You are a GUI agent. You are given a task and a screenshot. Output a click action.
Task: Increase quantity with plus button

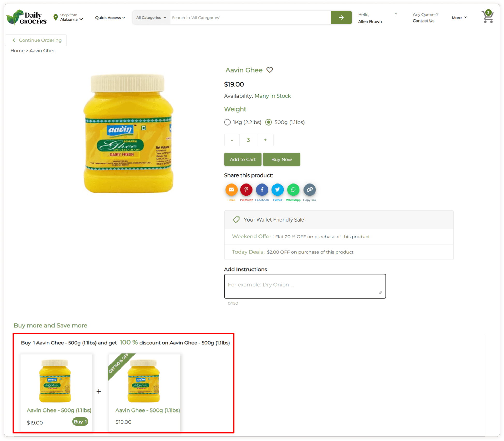pyautogui.click(x=265, y=140)
